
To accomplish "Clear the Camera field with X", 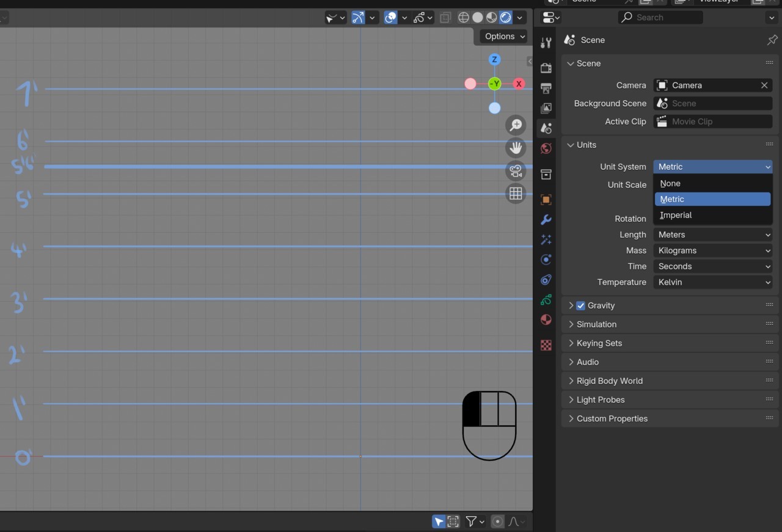I will [764, 86].
